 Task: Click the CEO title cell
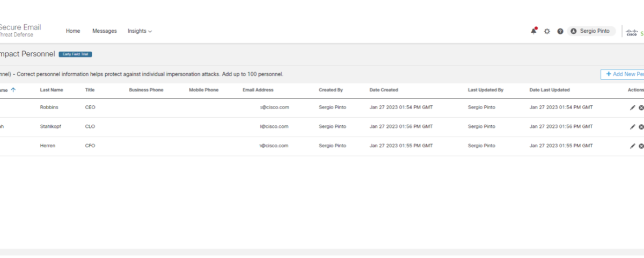[90, 107]
